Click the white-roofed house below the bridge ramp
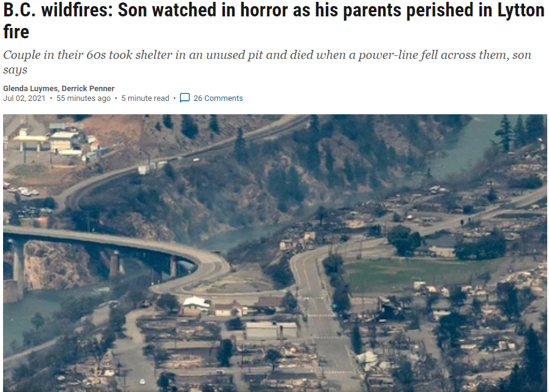Viewport: 549px width, 392px height. tap(196, 303)
